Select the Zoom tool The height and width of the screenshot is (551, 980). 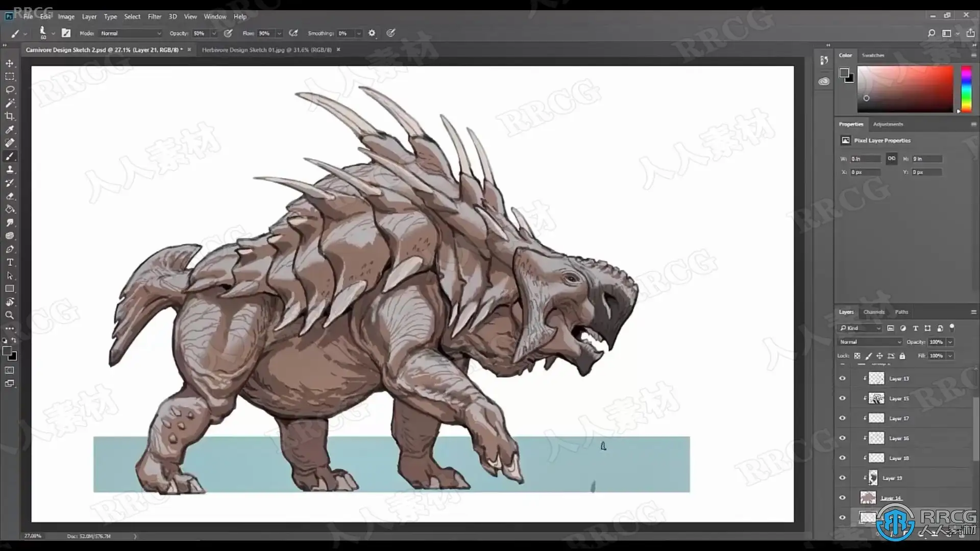(10, 315)
